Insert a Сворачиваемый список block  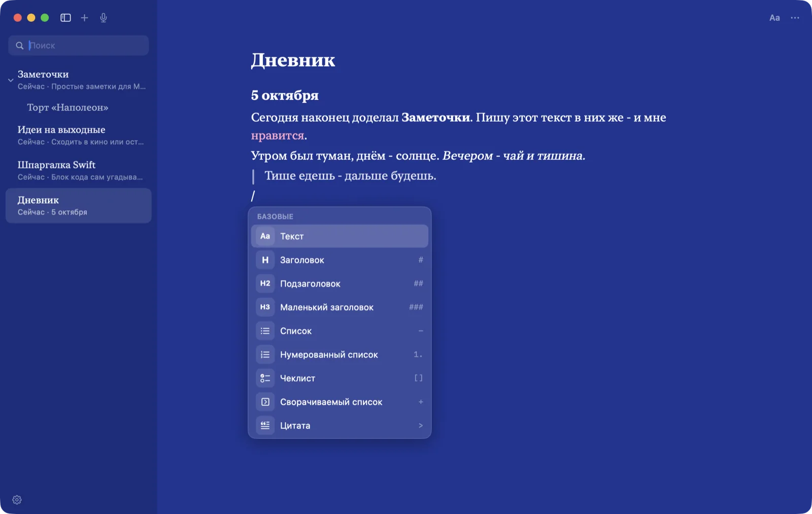pos(340,402)
